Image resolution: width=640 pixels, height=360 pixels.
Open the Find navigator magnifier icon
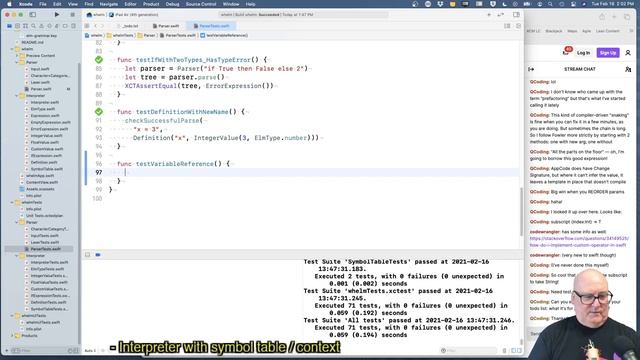pos(33,26)
